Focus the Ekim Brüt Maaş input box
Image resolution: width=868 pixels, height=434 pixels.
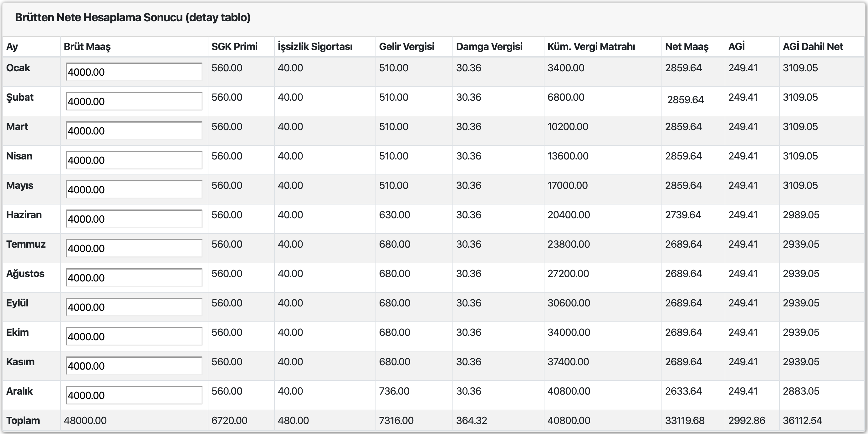134,336
